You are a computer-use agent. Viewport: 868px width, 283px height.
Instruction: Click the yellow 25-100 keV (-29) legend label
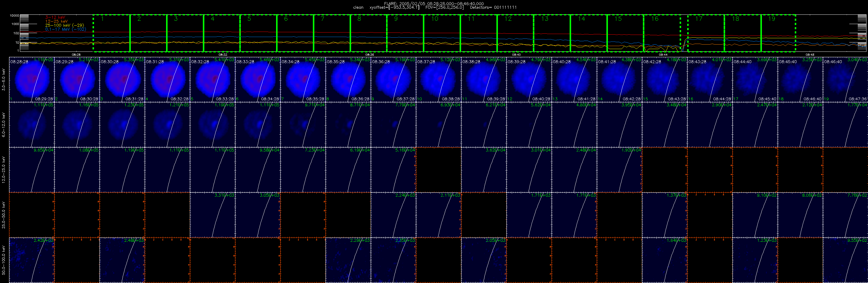65,25
